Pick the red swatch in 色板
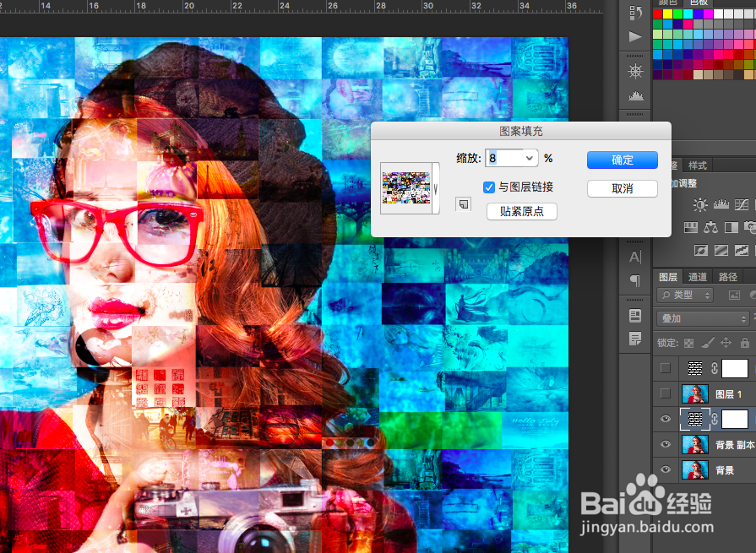756x553 pixels. [x=658, y=14]
